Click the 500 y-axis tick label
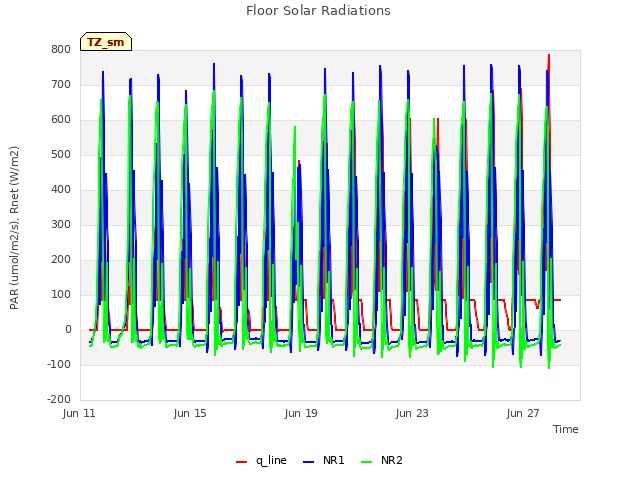Viewport: 640px width, 480px height. (x=61, y=155)
